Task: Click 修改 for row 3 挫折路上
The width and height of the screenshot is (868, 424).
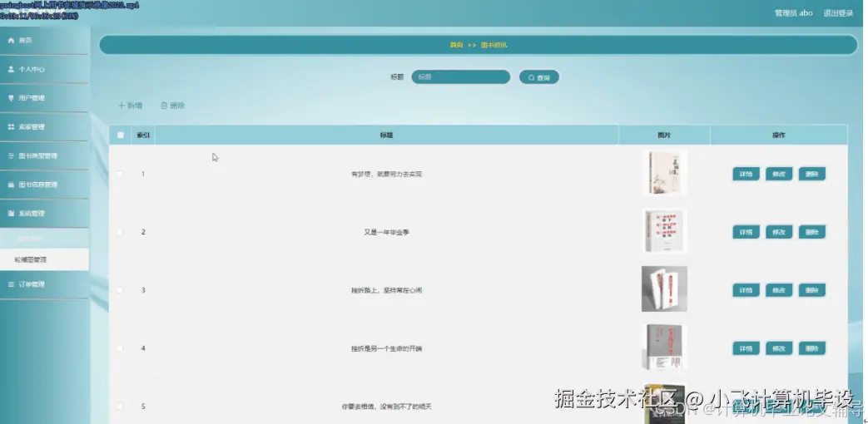Action: 779,290
